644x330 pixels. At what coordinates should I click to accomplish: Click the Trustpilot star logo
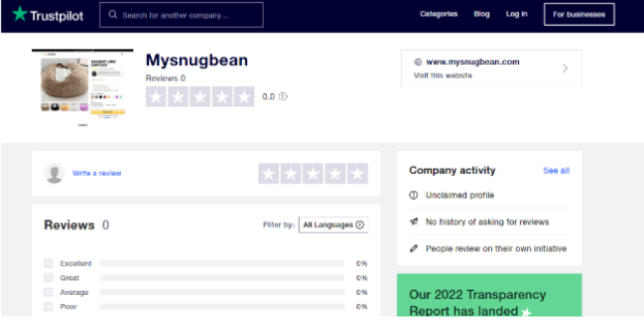(x=19, y=14)
